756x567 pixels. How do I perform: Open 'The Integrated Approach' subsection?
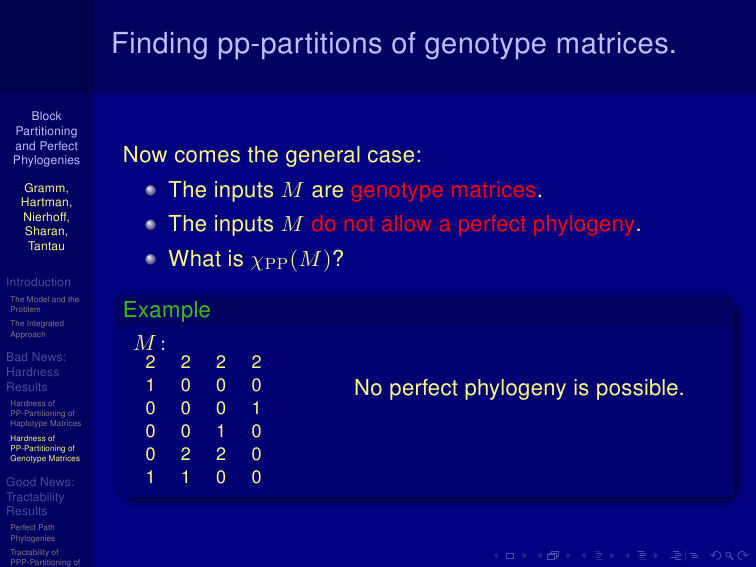tap(37, 329)
